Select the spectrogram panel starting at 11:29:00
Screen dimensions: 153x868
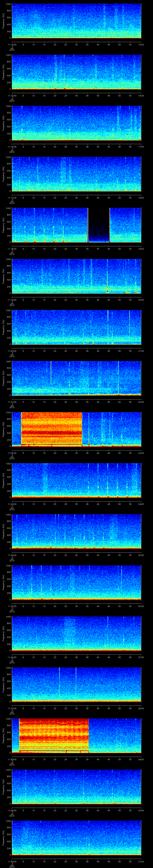(76, 787)
